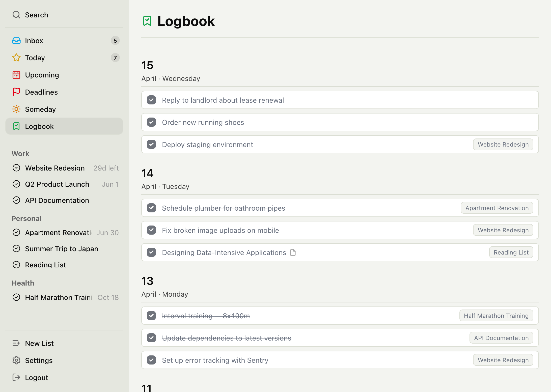Click the 'Oct 18' deadline label

coord(108,297)
